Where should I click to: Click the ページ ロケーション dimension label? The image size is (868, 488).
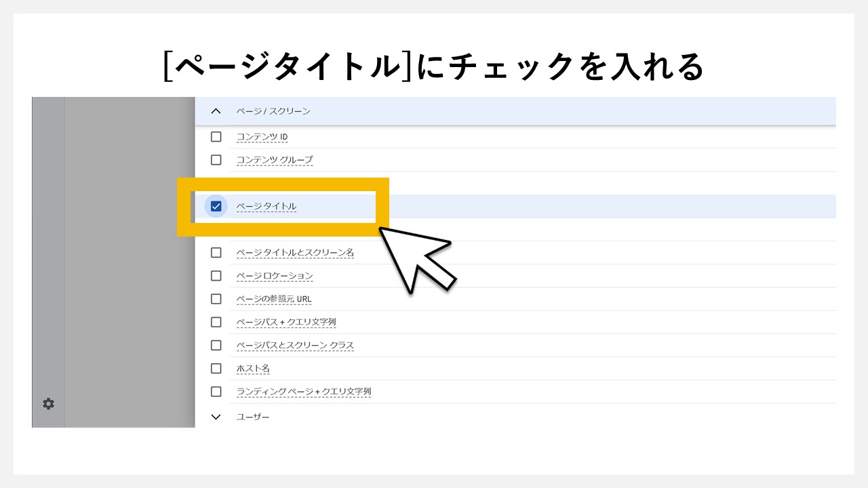[275, 276]
